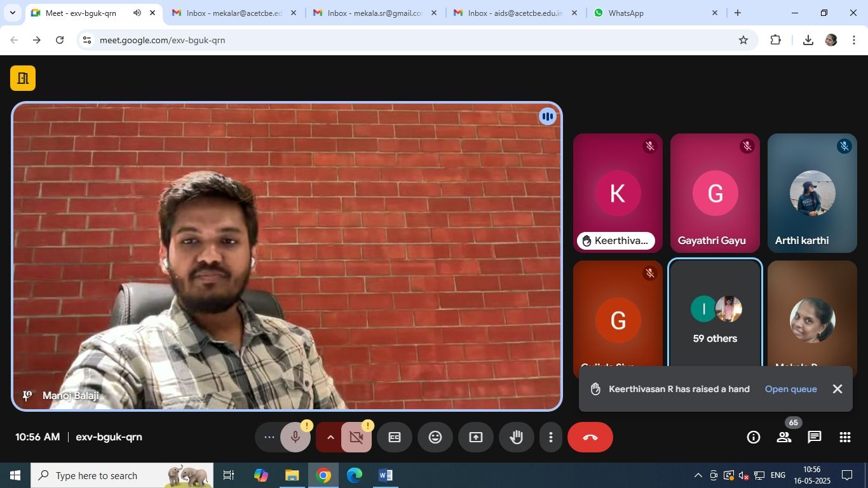
Task: Open the chat with everyone panel
Action: 815,437
